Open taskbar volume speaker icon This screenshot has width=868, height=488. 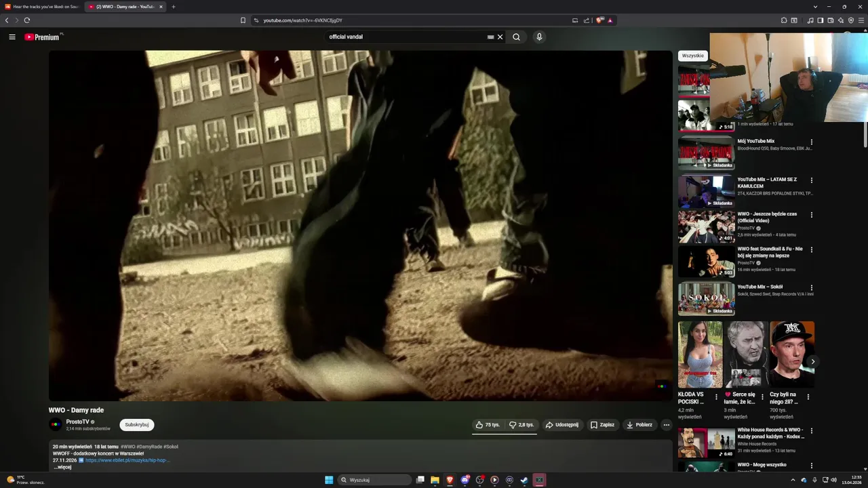(834, 480)
